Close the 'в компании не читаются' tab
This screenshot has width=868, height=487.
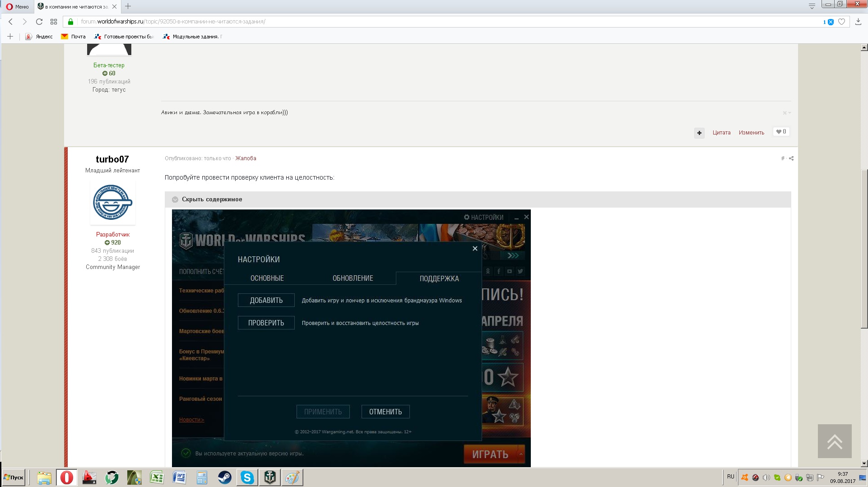115,6
